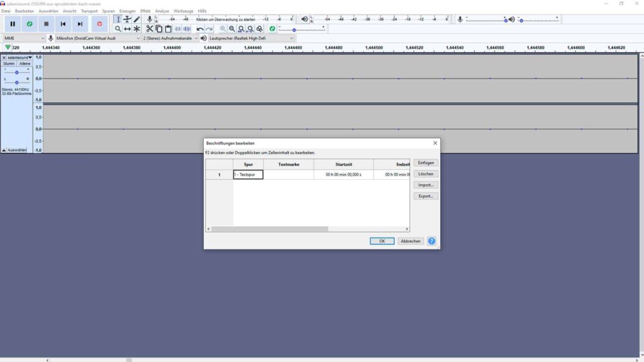Open the Datei menu

(6, 11)
